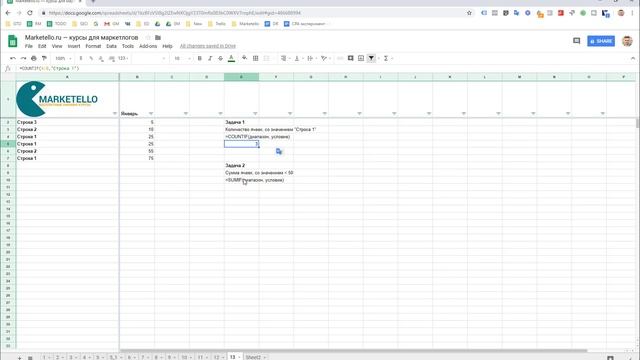Viewport: 640px width, 360px height.
Task: Open the View menu
Action: click(x=57, y=46)
